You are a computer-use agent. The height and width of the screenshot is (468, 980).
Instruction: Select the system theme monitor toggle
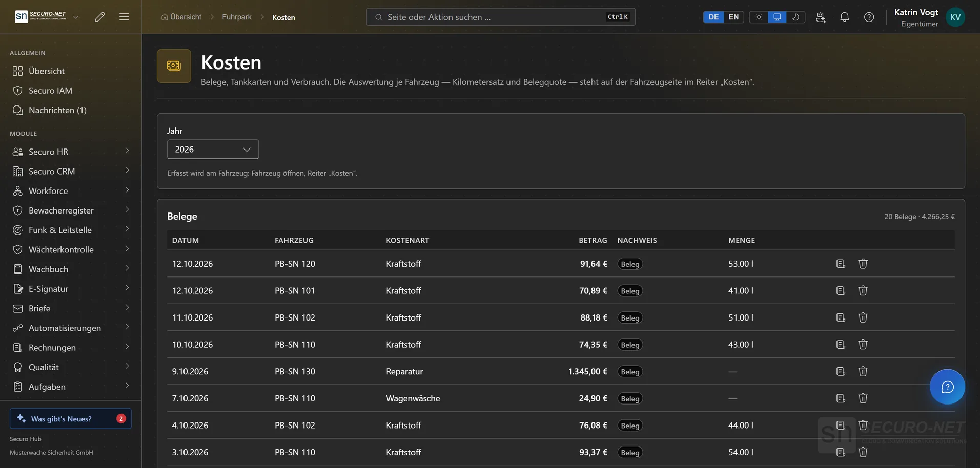777,17
